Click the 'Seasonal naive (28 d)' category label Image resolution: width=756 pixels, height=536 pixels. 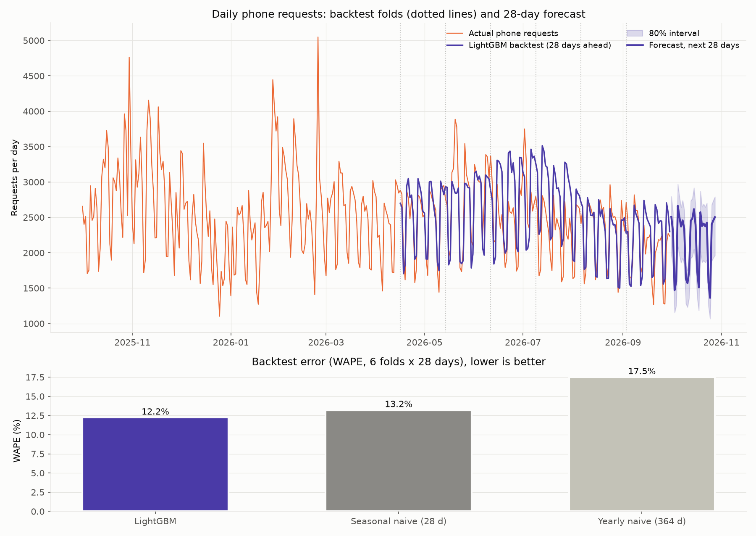399,521
